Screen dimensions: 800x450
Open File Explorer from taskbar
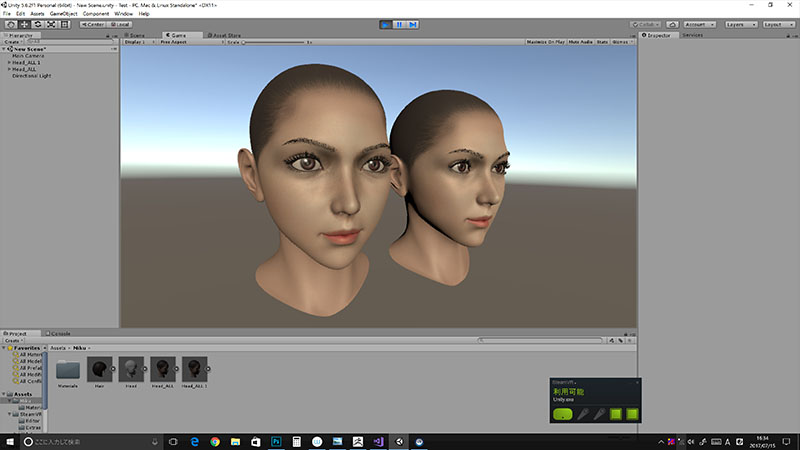pyautogui.click(x=235, y=442)
